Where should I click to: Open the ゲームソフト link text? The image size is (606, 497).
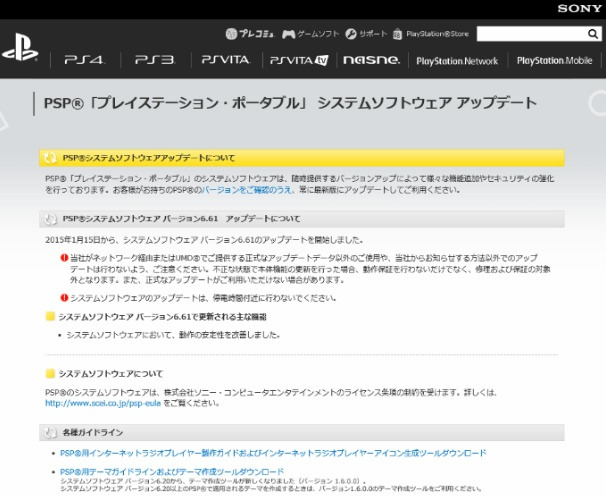[318, 34]
